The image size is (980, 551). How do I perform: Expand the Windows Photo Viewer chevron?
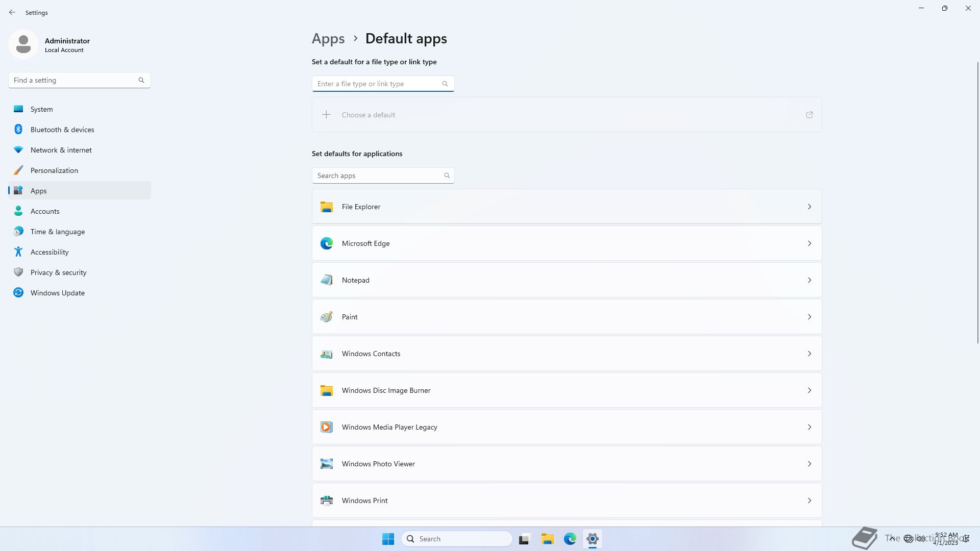click(x=810, y=464)
